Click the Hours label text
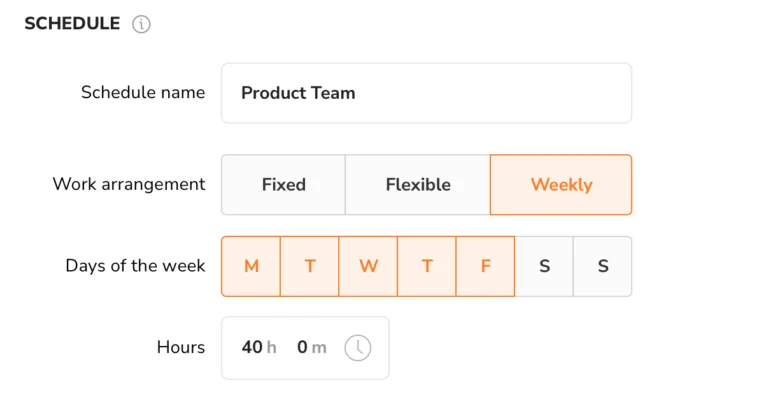Screen dimensions: 768x404 181,347
